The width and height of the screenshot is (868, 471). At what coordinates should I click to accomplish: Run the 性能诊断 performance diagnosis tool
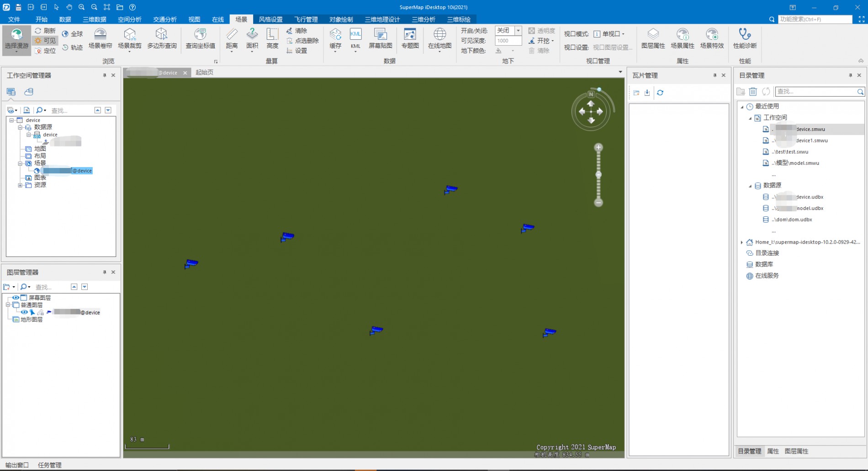coord(745,38)
